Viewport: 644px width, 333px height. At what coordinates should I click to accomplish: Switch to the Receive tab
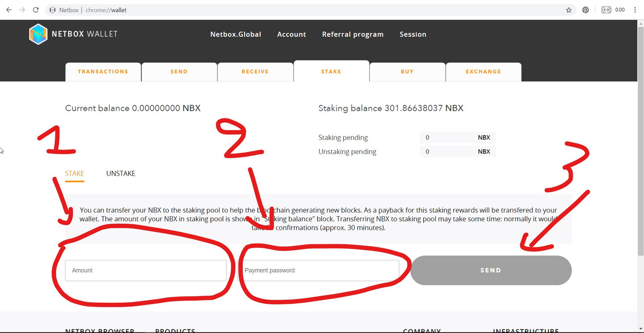coord(255,72)
